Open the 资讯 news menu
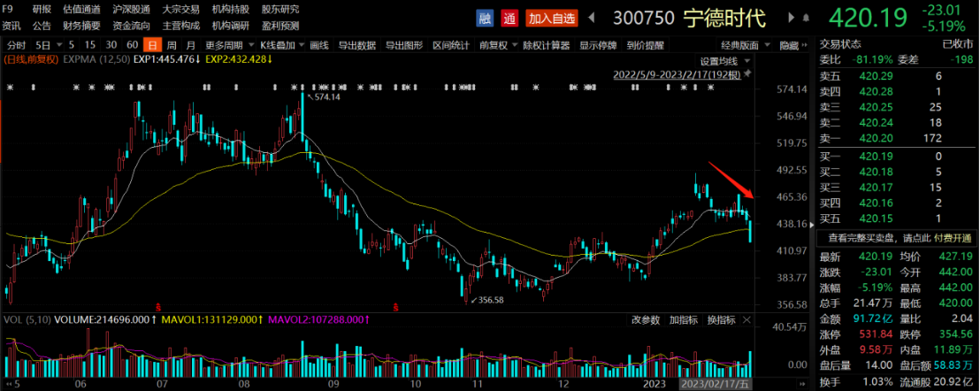The width and height of the screenshot is (980, 391). click(x=11, y=26)
